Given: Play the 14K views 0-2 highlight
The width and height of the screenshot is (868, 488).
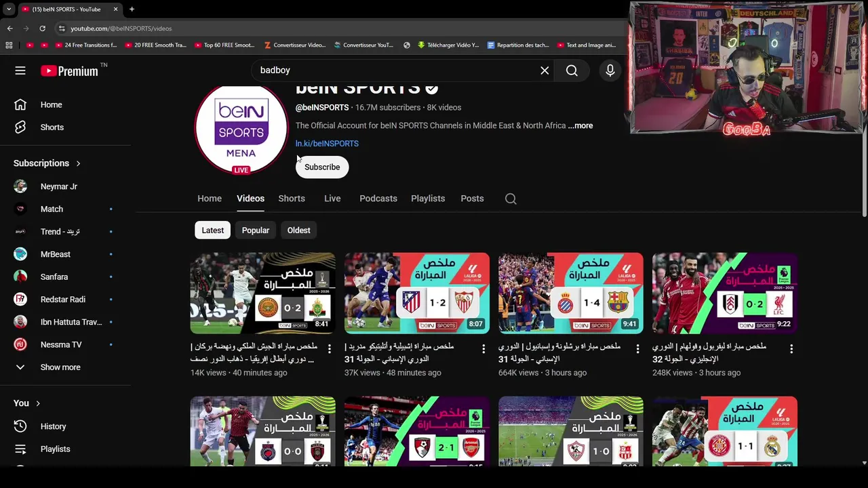Looking at the screenshot, I should point(263,293).
